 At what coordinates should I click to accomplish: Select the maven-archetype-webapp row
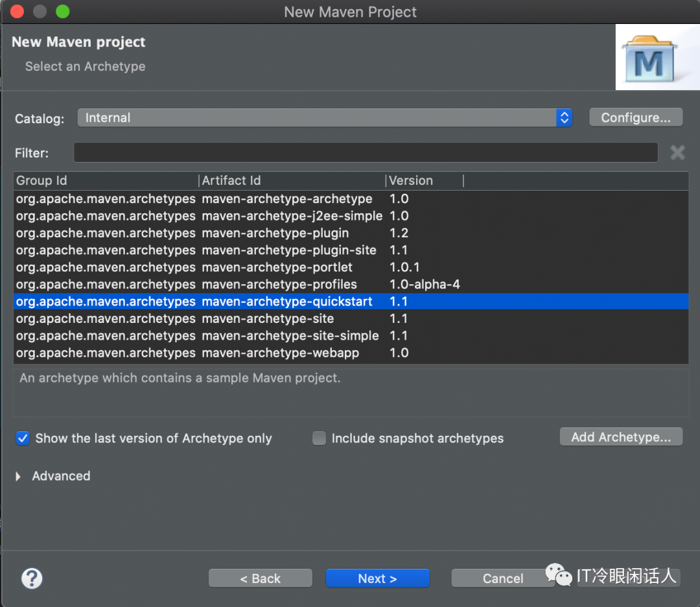(x=351, y=353)
